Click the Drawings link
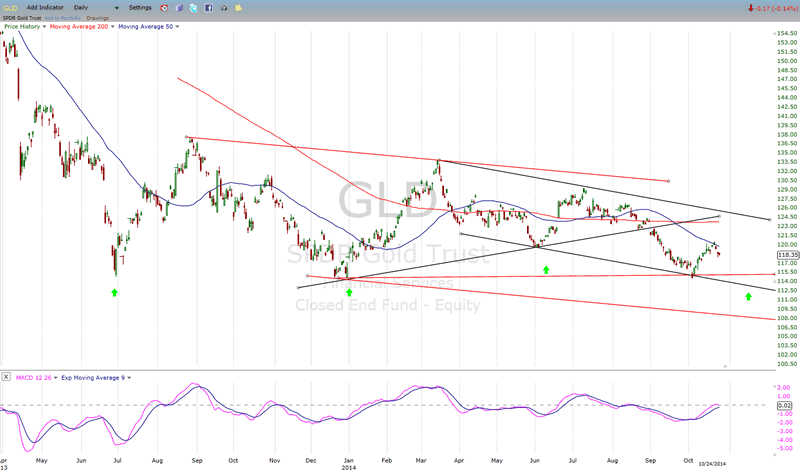This screenshot has height=470, width=800. [98, 17]
